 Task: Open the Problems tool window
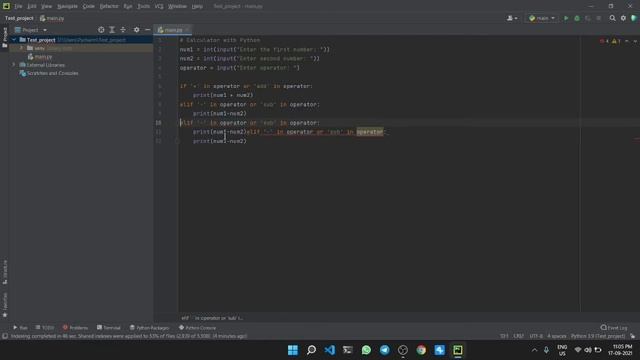click(76, 328)
